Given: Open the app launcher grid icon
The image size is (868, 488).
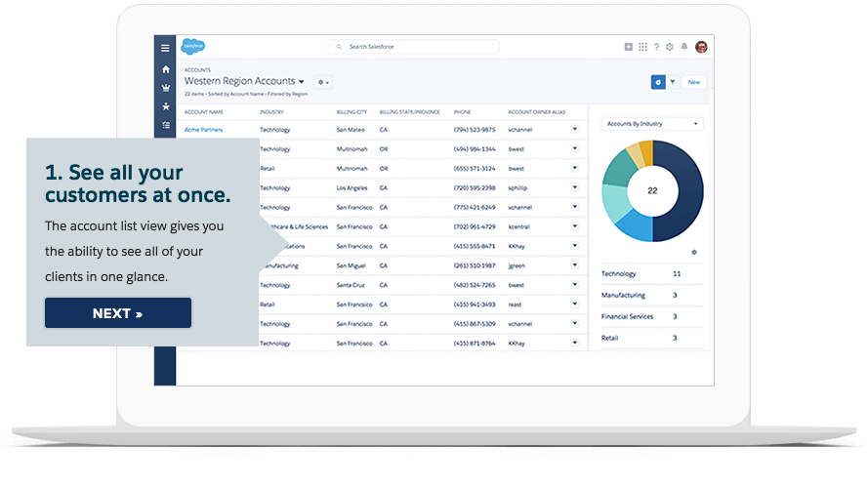Looking at the screenshot, I should click(x=642, y=47).
